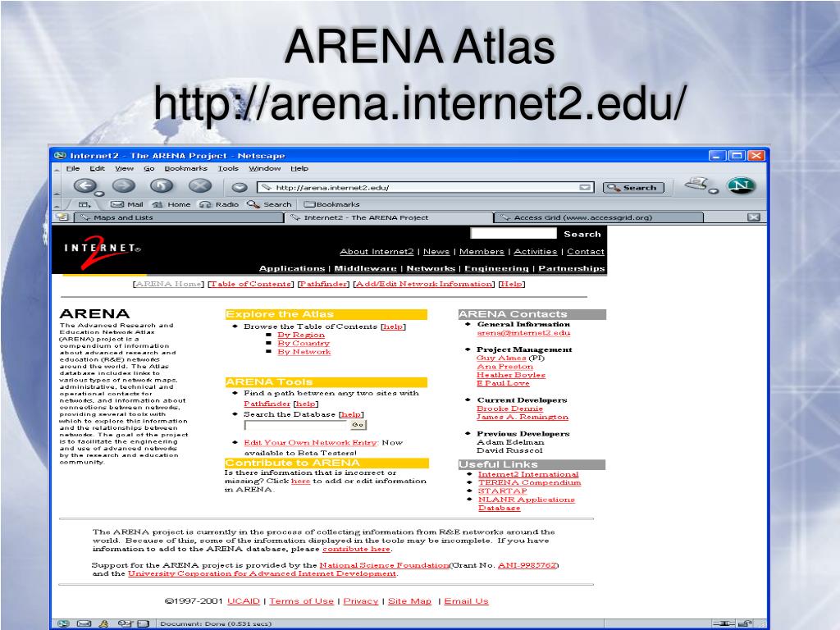Go Home via personal toolbar

tap(171, 204)
